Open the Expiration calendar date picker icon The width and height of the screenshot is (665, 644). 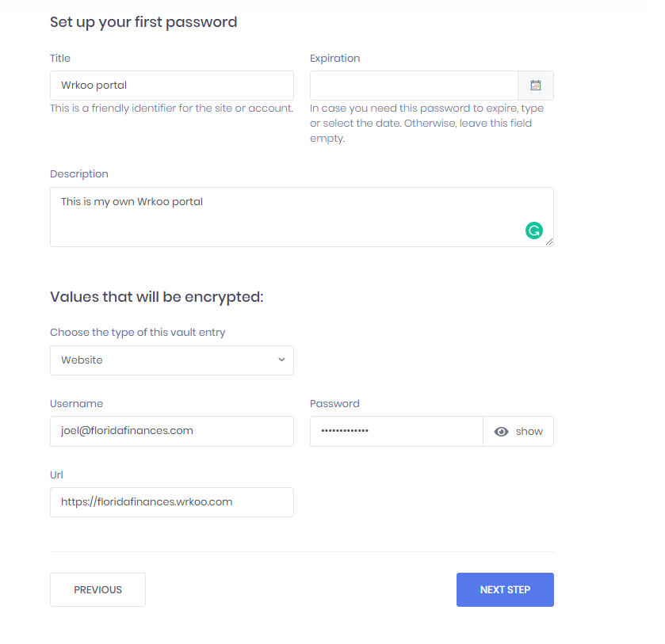[x=536, y=86]
